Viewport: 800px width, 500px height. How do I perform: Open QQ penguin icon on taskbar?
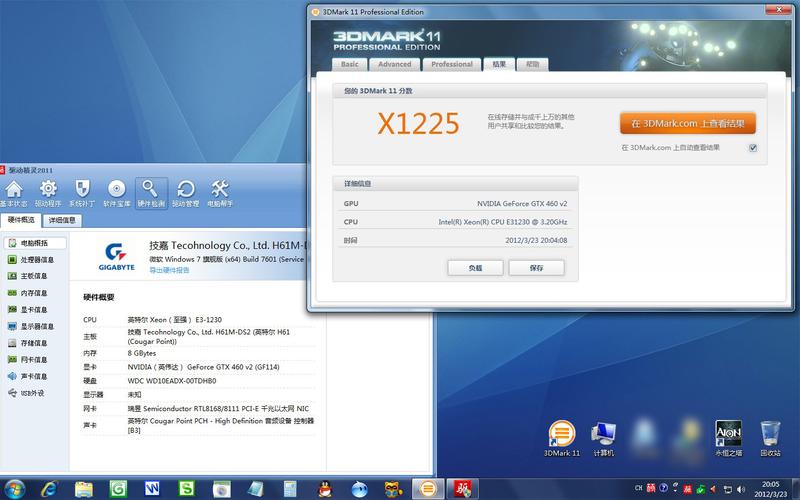pyautogui.click(x=324, y=489)
